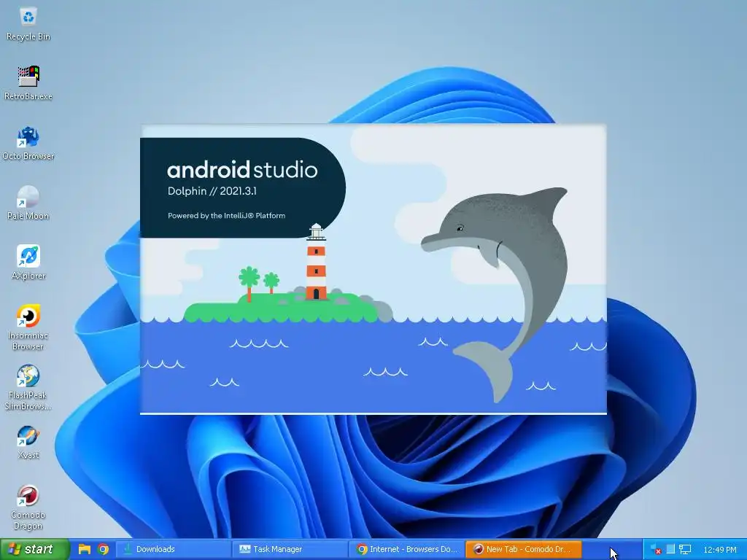
Task: Switch to the Downloads taskbar window
Action: click(x=174, y=550)
